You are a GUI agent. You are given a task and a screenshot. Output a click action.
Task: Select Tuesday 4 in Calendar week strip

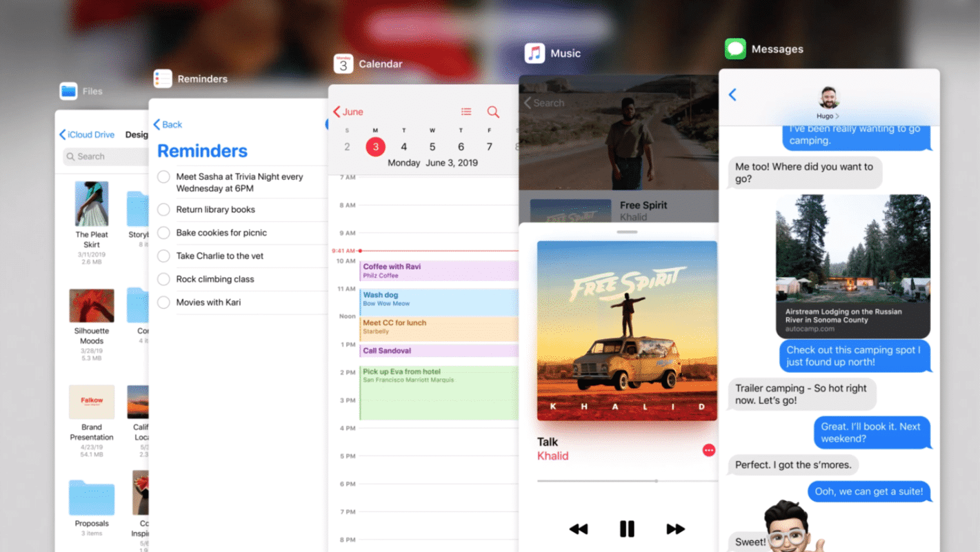404,147
